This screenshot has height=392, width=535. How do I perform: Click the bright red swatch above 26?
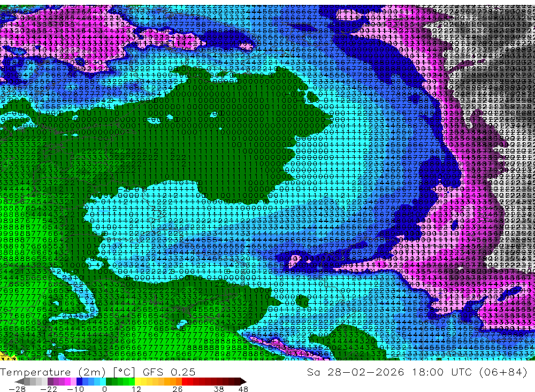pos(185,381)
